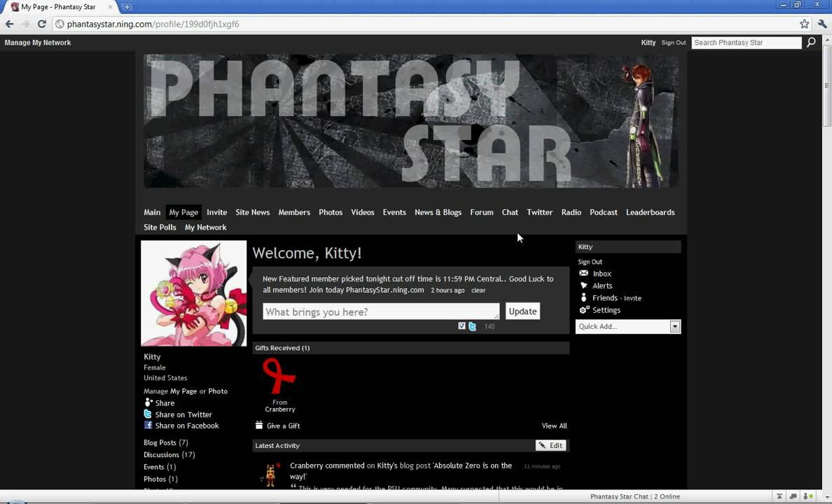Image resolution: width=832 pixels, height=504 pixels.
Task: Click the Inbox envelope icon
Action: click(583, 273)
